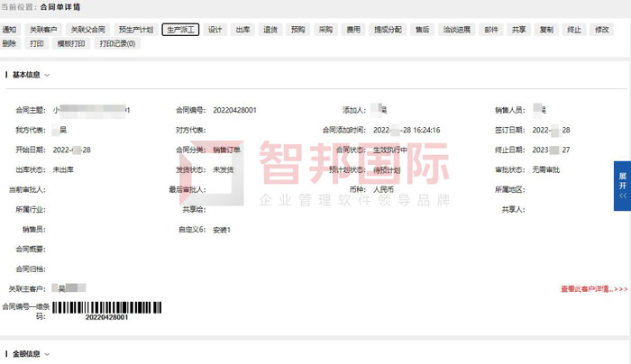Viewport: 631px width, 364px height.
Task: Click the 费用 button
Action: 353,30
